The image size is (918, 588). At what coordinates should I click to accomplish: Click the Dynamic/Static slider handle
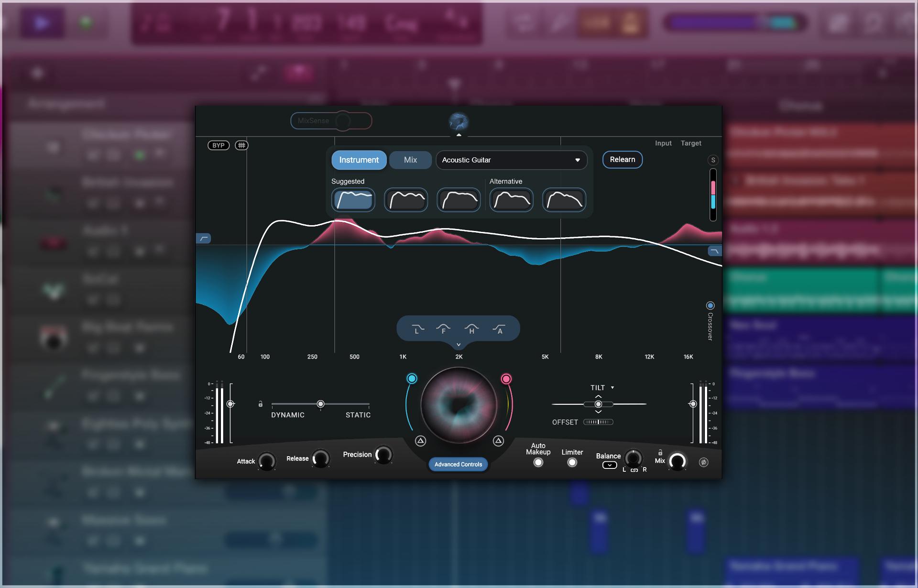(321, 404)
